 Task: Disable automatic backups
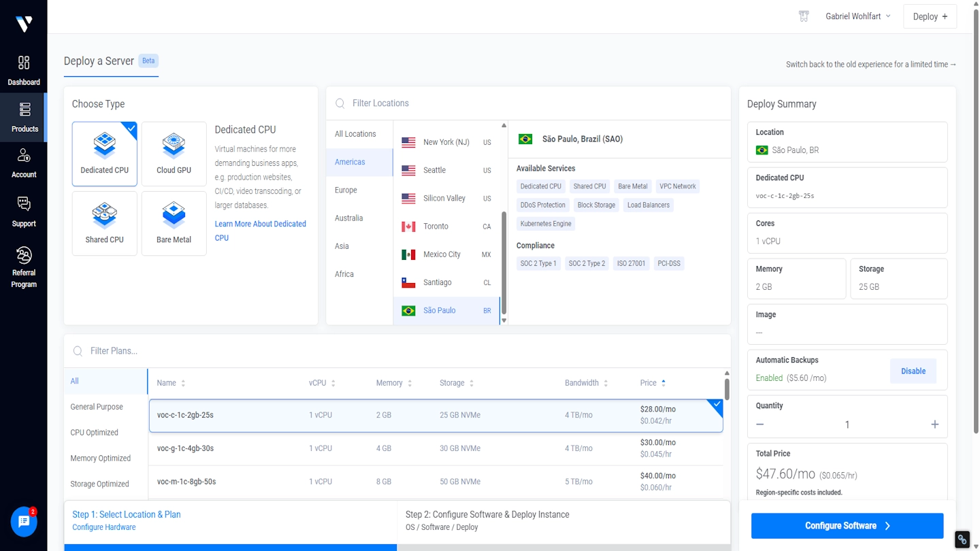[x=913, y=371]
